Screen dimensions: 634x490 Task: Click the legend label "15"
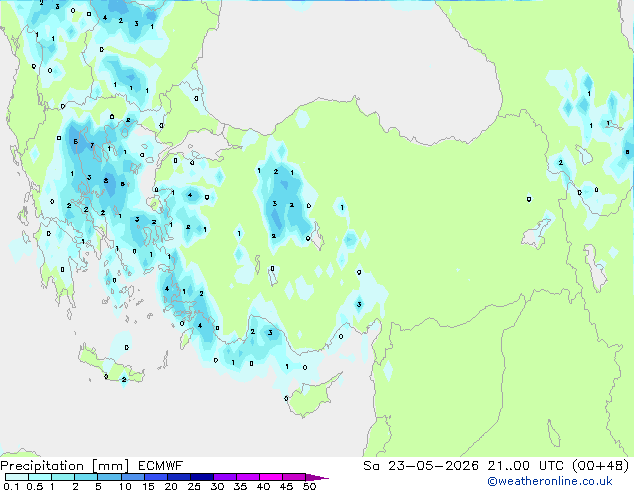pos(148,486)
